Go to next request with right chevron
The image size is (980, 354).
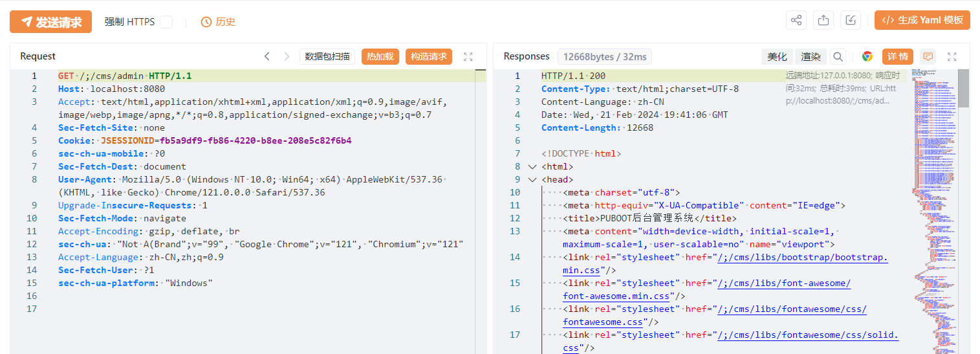(287, 56)
